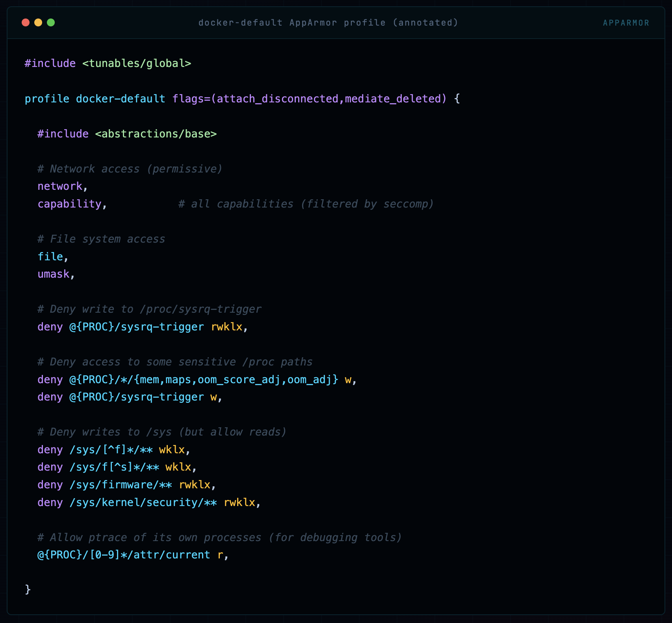Select the ptrace attr/current rule

coord(132,554)
